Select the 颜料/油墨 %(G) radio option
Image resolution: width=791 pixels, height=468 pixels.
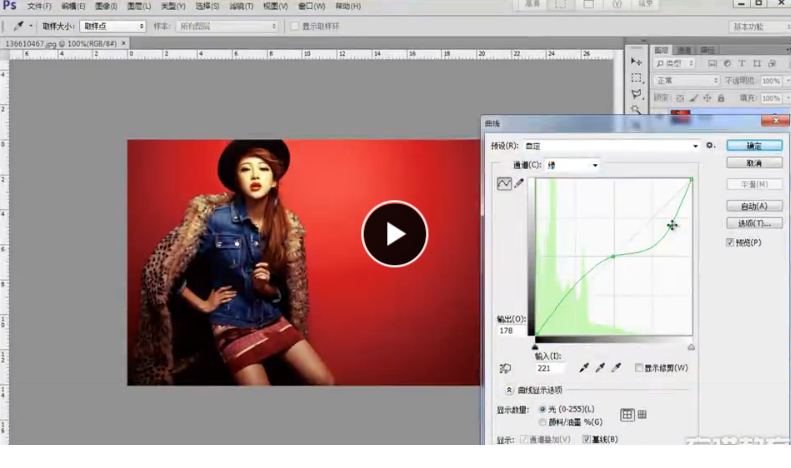pyautogui.click(x=542, y=422)
